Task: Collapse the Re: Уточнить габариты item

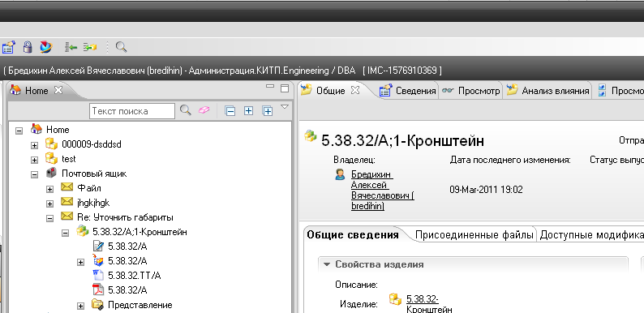Action: click(x=49, y=218)
